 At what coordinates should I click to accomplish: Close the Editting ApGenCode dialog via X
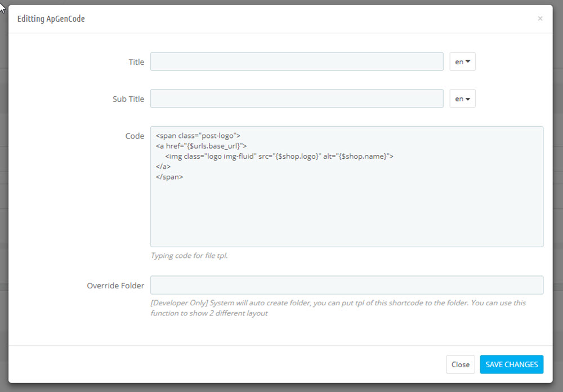tap(540, 19)
